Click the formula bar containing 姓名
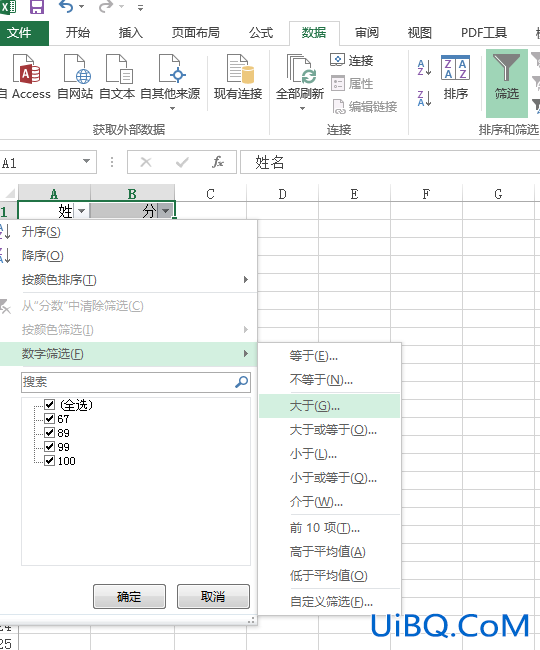Image resolution: width=540 pixels, height=650 pixels. click(390, 162)
